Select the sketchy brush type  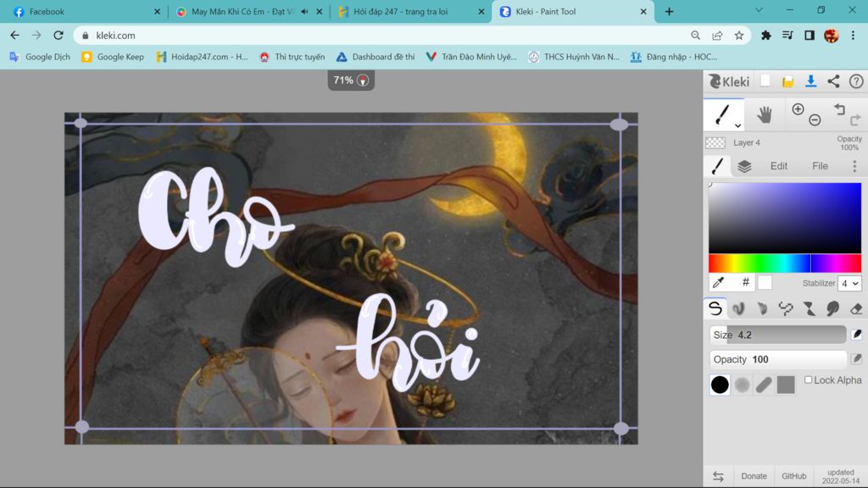(x=762, y=308)
